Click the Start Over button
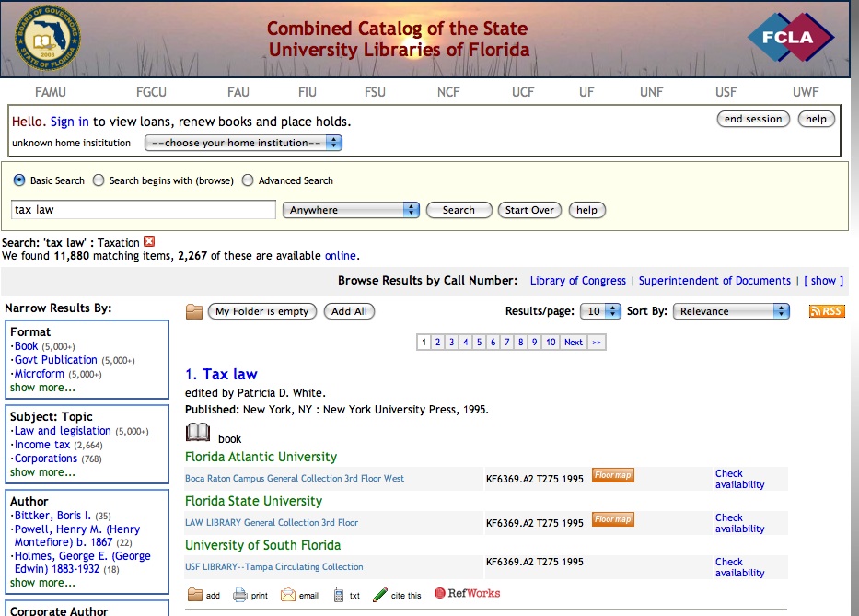 tap(529, 210)
